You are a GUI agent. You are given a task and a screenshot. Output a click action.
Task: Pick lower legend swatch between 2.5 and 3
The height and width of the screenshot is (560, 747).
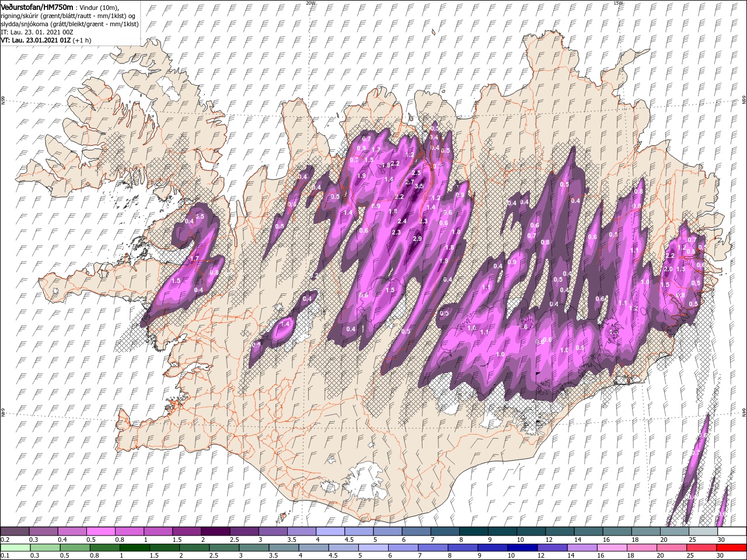(x=224, y=548)
